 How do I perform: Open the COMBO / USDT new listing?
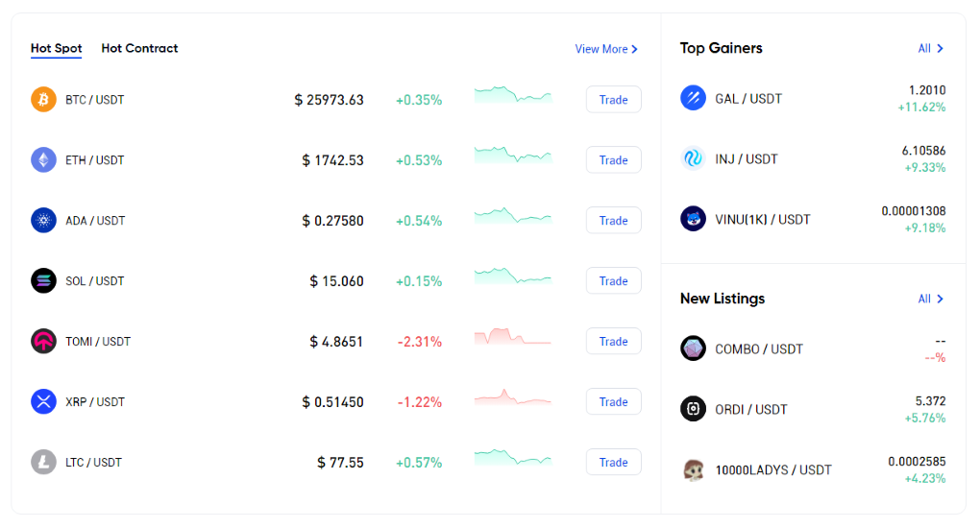(x=759, y=349)
